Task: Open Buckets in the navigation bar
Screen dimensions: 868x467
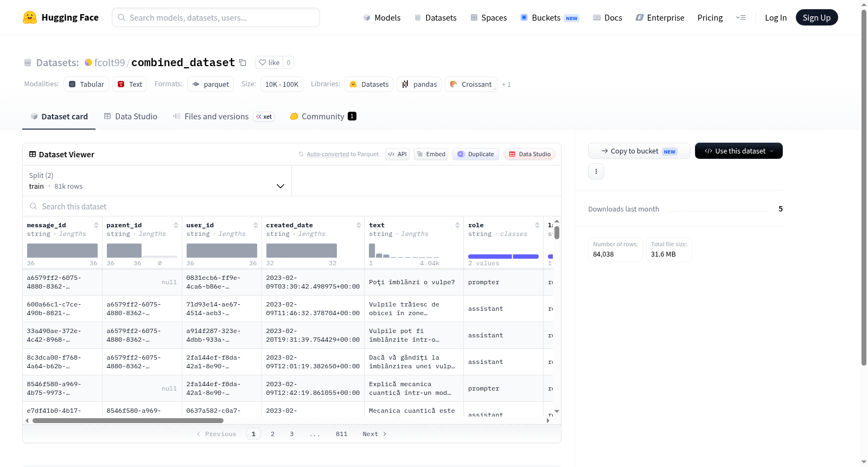Action: tap(550, 18)
